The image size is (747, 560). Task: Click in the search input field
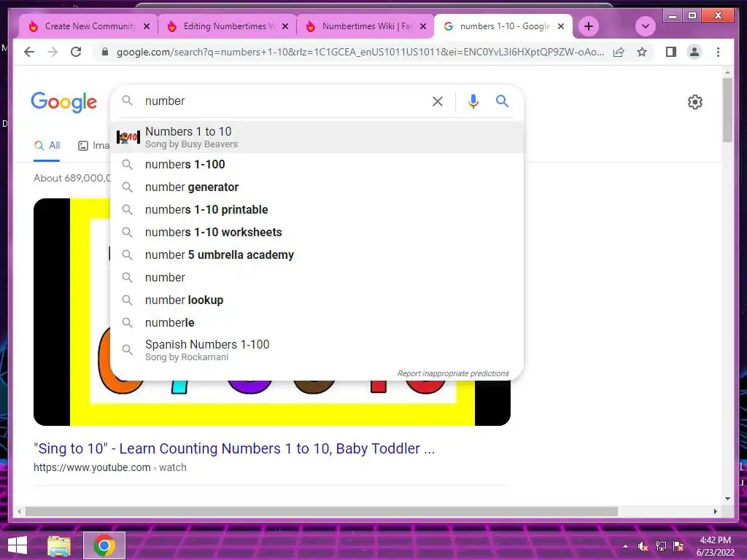[284, 101]
